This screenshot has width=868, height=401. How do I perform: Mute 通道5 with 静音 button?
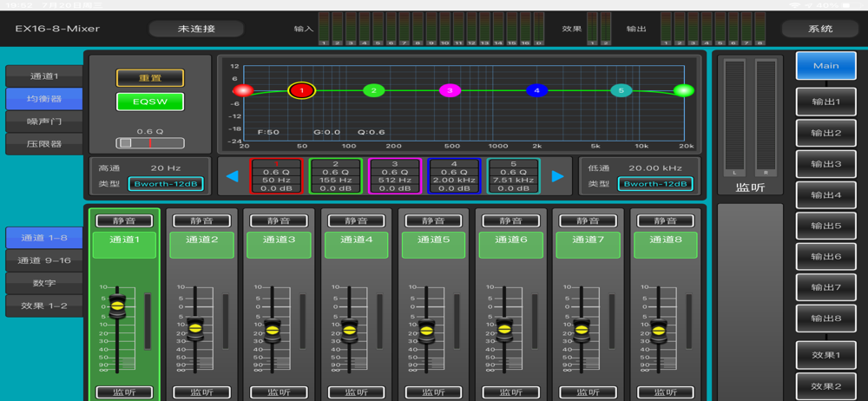[433, 220]
